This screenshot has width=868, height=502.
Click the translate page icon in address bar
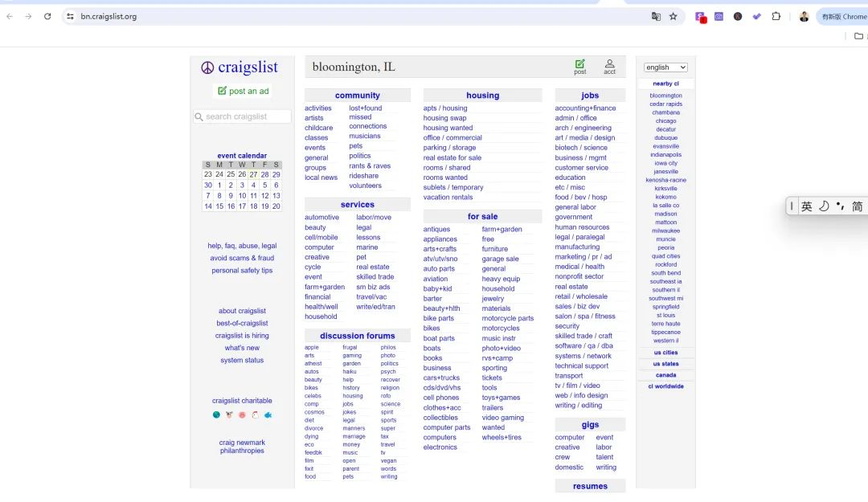click(656, 16)
